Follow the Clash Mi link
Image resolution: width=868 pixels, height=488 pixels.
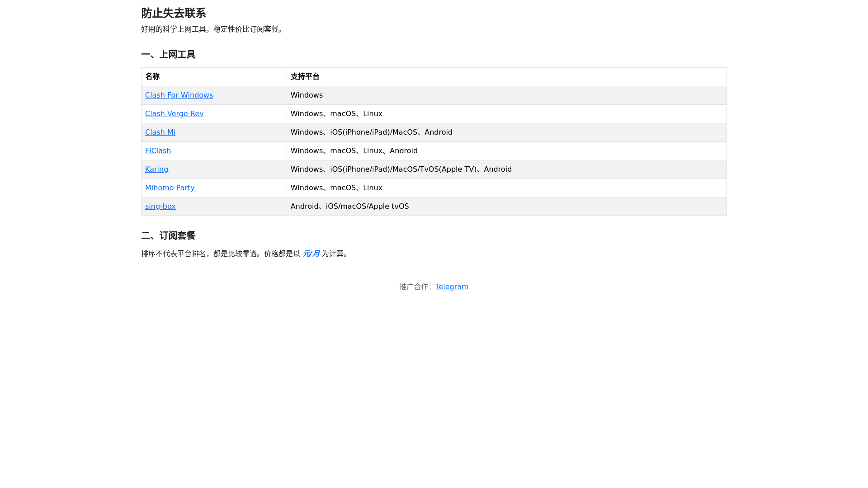click(x=160, y=132)
